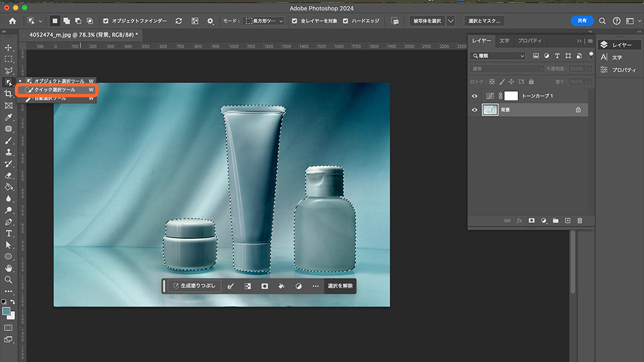Click the teal foreground color swatch

click(6, 310)
